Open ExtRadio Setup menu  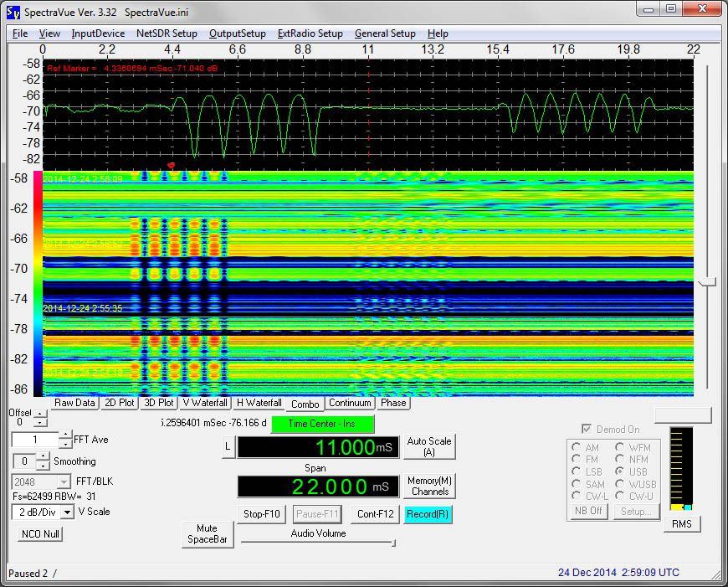click(310, 33)
